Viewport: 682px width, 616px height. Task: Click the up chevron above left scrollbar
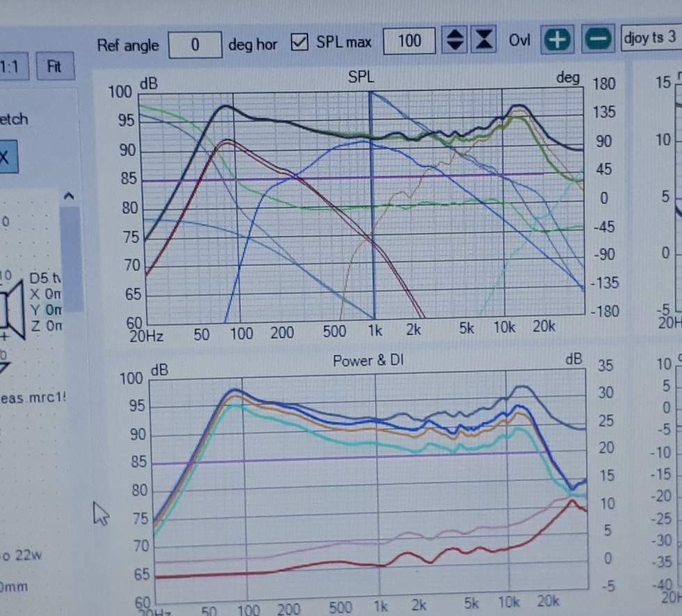pos(69,196)
